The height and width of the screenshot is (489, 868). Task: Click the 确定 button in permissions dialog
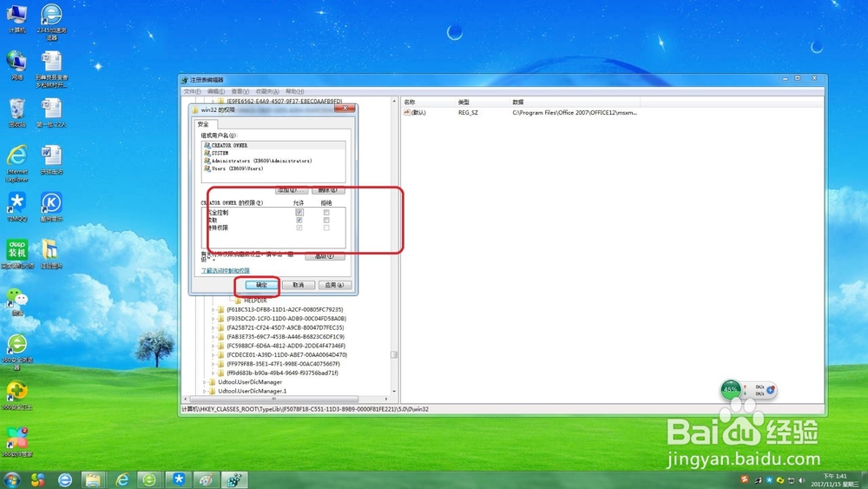262,285
